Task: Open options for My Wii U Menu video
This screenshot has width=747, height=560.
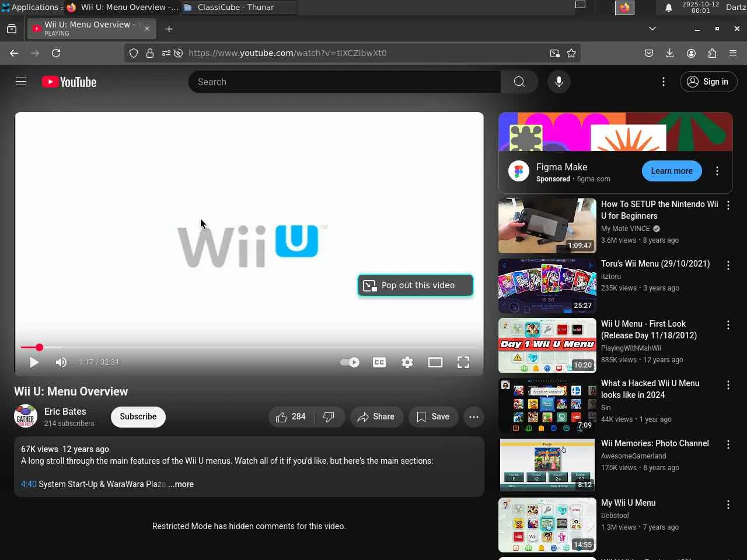Action: (728, 505)
